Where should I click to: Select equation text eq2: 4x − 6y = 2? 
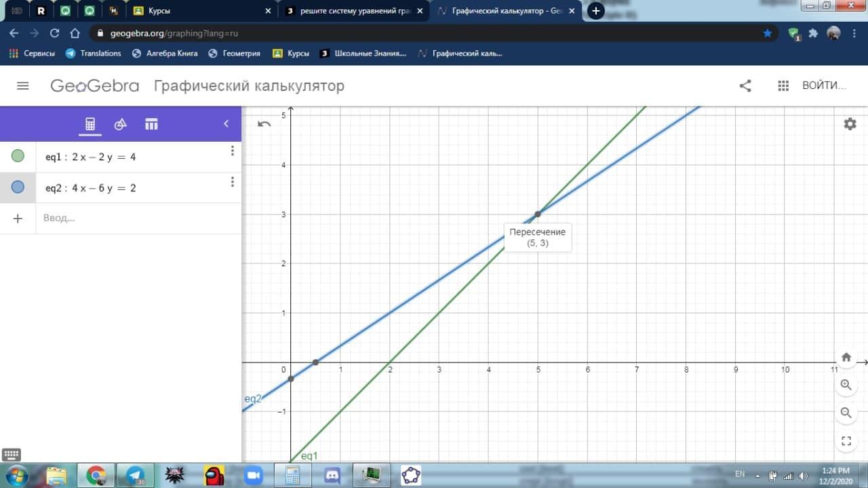pyautogui.click(x=91, y=188)
